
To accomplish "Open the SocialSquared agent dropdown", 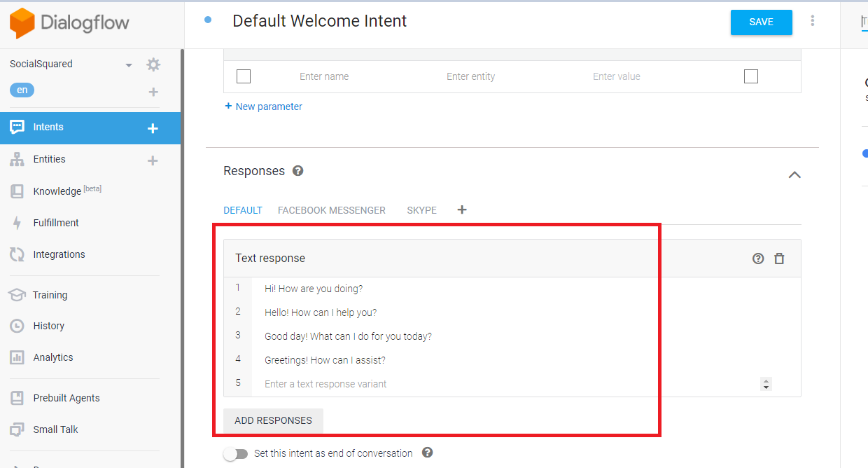I will pyautogui.click(x=129, y=65).
